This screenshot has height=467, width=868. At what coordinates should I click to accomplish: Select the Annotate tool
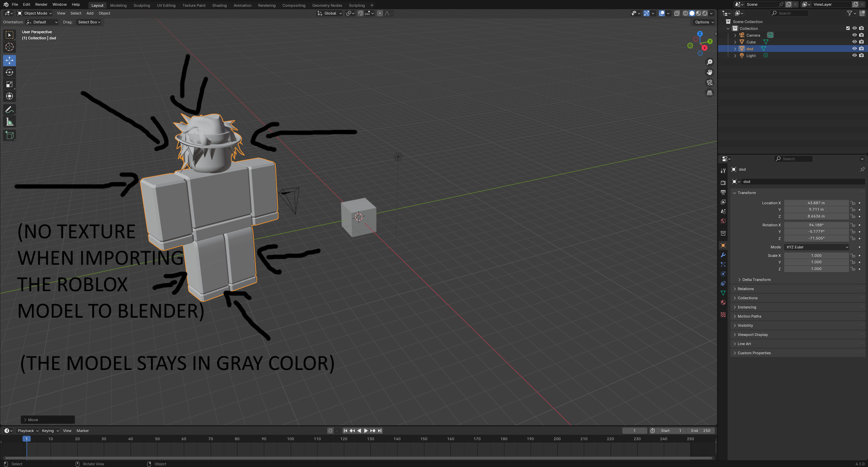coord(9,110)
